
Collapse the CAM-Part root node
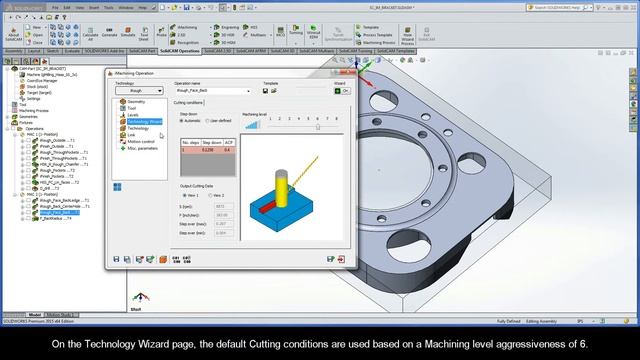(x=7, y=69)
